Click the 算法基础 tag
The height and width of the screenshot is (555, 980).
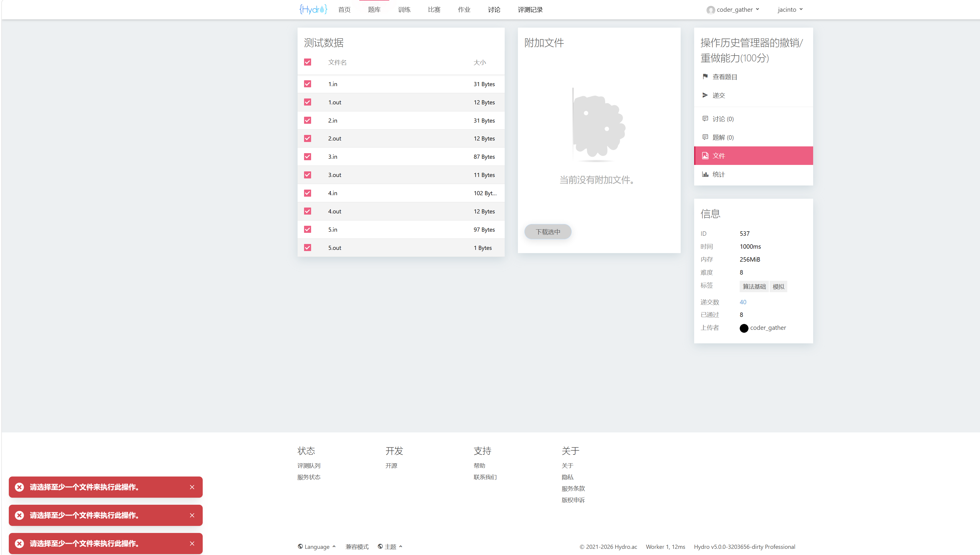click(x=754, y=286)
